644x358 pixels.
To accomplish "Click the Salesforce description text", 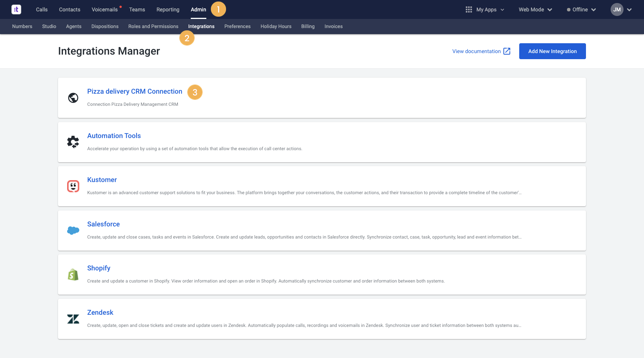I will coord(304,237).
